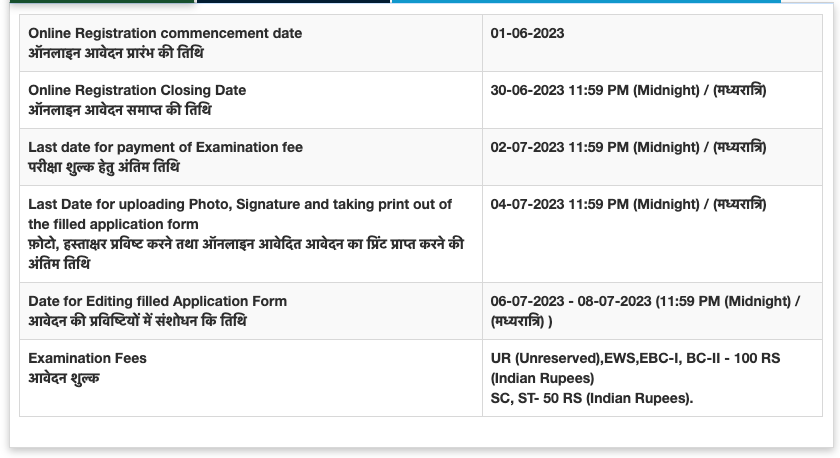Click "Date for Editing filled Application Form" label

[x=157, y=301]
